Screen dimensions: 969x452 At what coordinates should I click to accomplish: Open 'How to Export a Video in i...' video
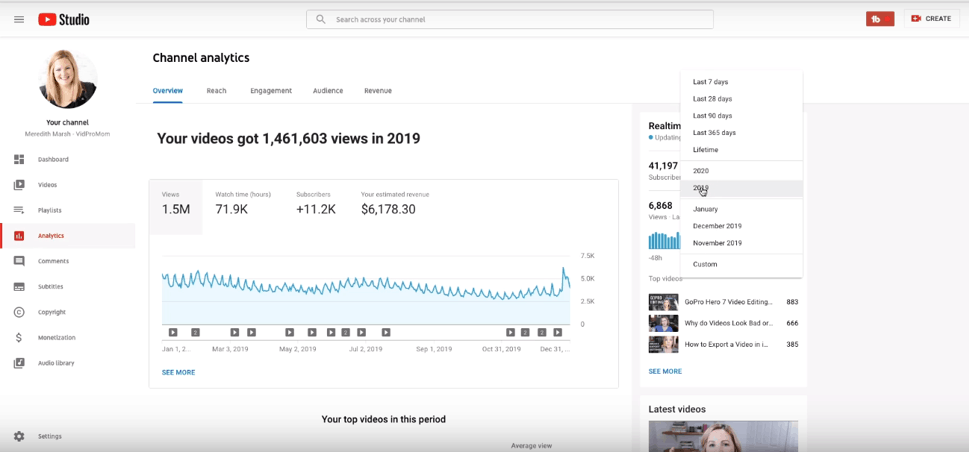pos(726,344)
